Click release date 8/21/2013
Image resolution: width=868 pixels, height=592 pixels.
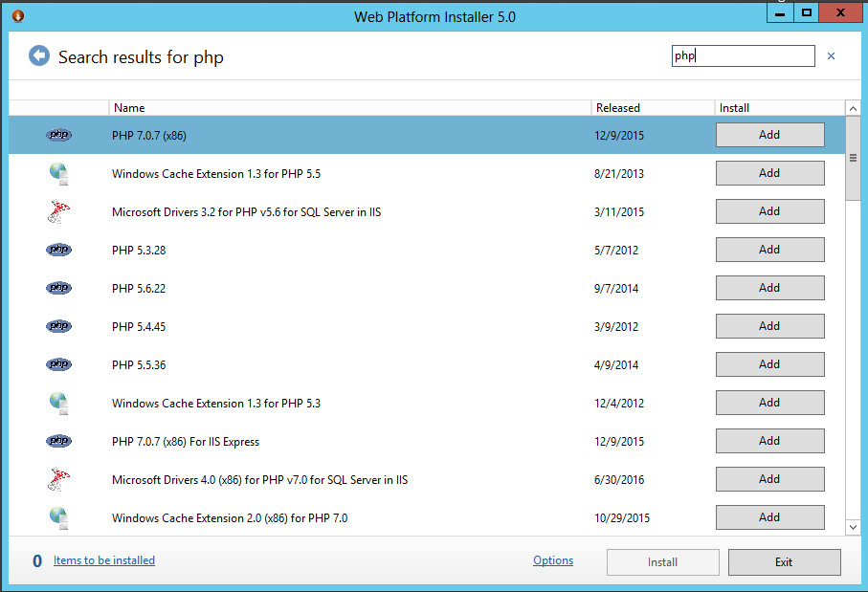point(619,174)
